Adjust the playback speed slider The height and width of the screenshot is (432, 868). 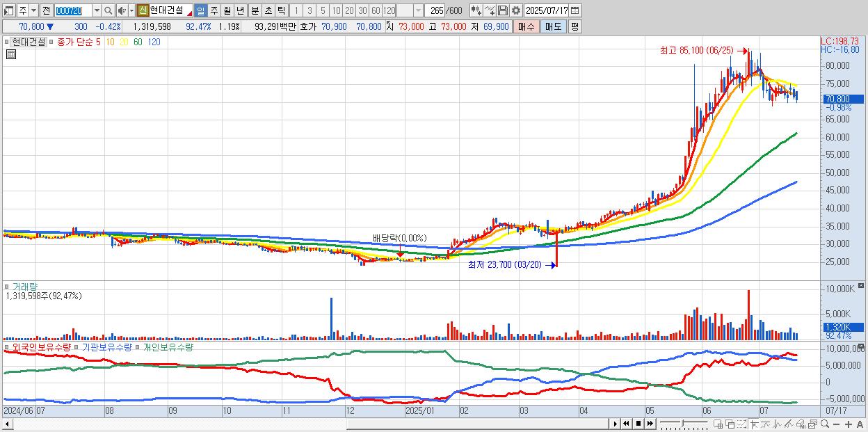coord(683,424)
